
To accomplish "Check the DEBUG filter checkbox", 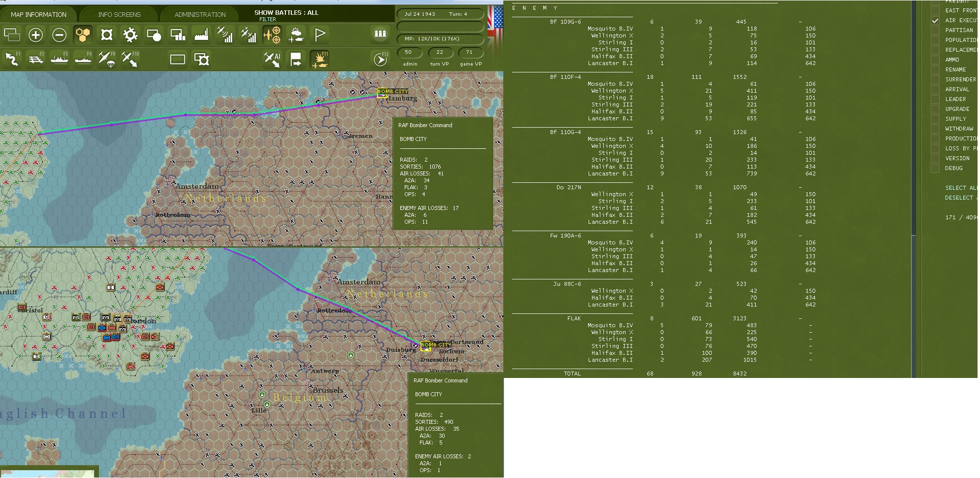I will (935, 168).
